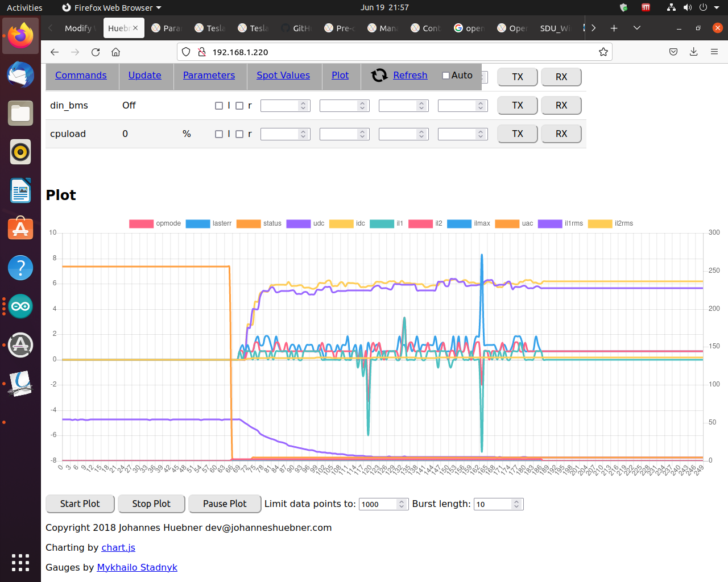Launch Arduino IDE from the dock
The width and height of the screenshot is (728, 582).
[x=20, y=307]
